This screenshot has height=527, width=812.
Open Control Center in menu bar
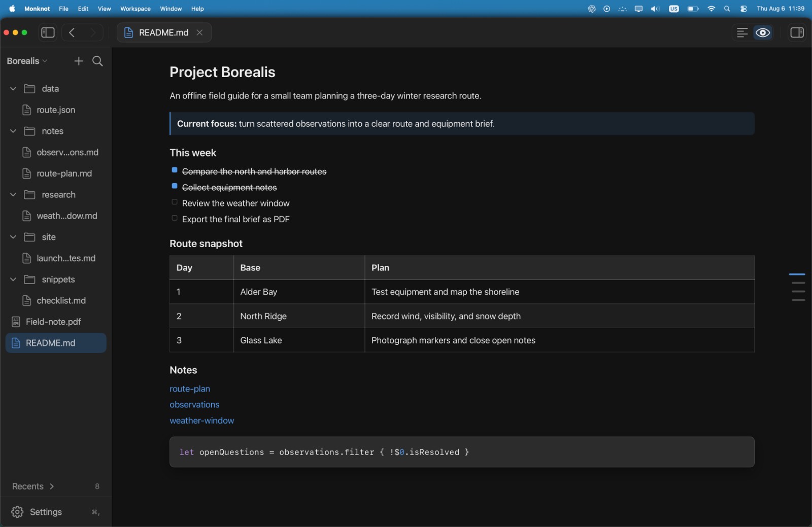click(x=743, y=9)
